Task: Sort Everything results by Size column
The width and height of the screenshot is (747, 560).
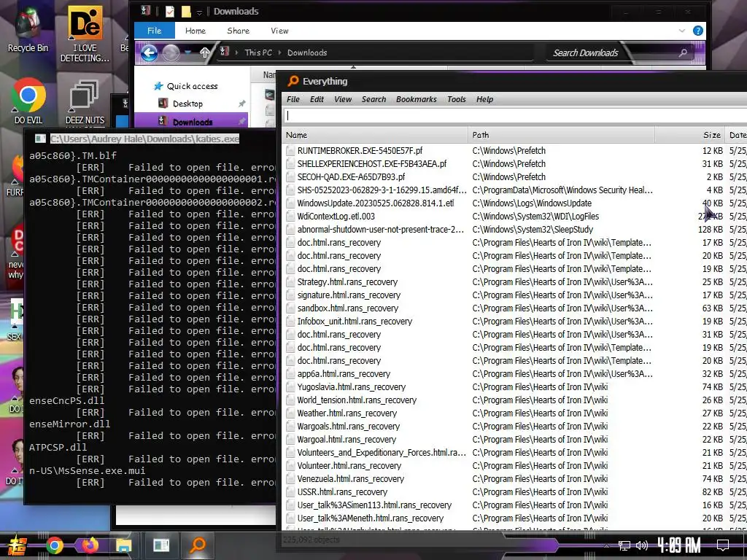Action: (689, 135)
